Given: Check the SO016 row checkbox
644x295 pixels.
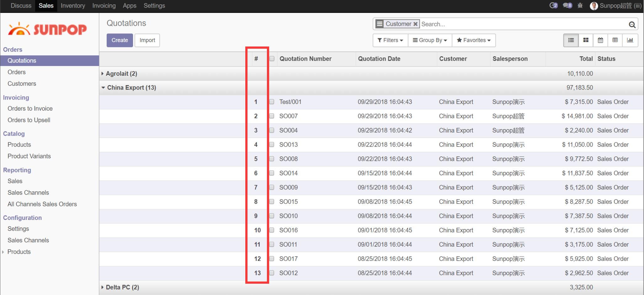Looking at the screenshot, I should (x=272, y=230).
